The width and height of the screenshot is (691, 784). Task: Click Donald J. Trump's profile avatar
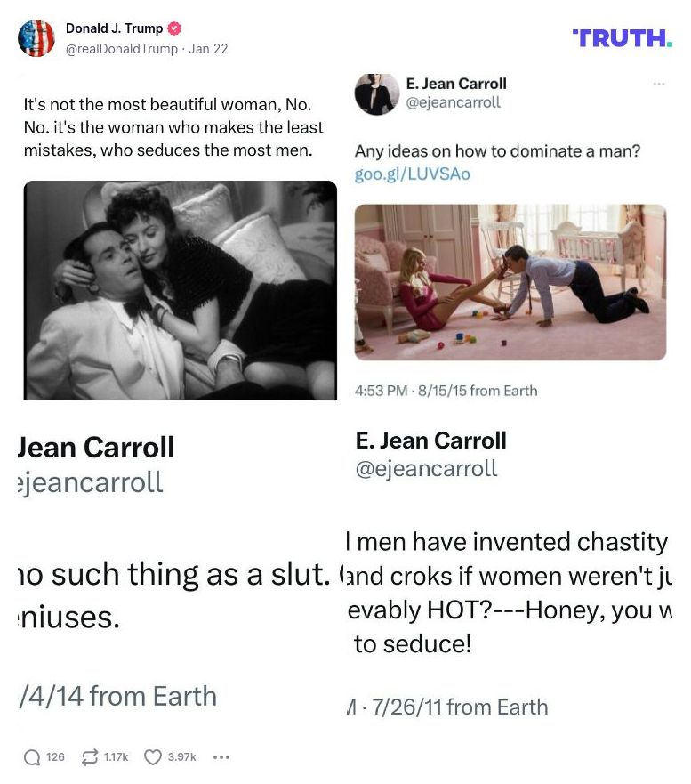tap(36, 38)
